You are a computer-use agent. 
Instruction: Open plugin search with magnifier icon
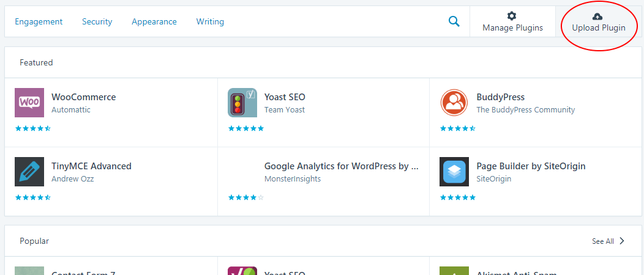click(454, 21)
